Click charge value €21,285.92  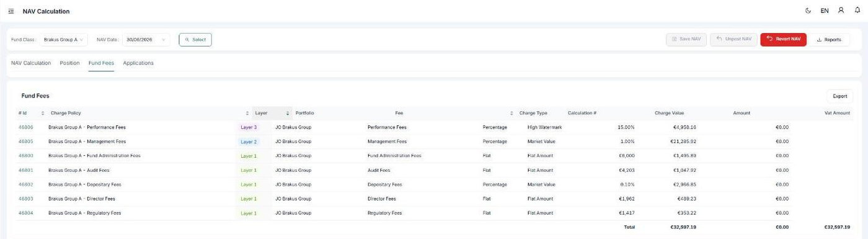[684, 142]
